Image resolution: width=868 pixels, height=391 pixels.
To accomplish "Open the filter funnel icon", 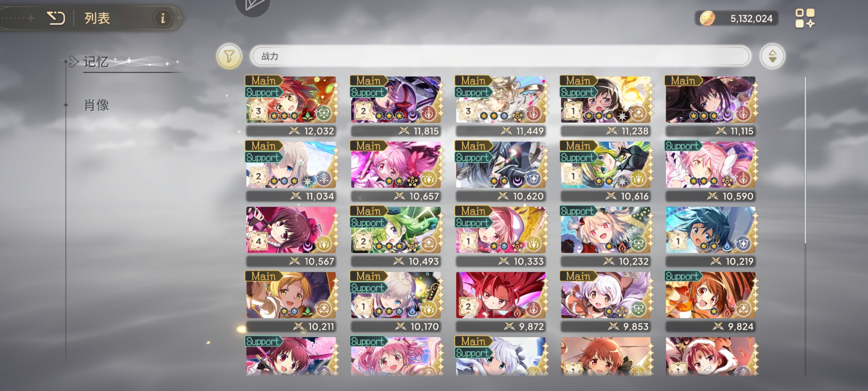I will (x=229, y=56).
